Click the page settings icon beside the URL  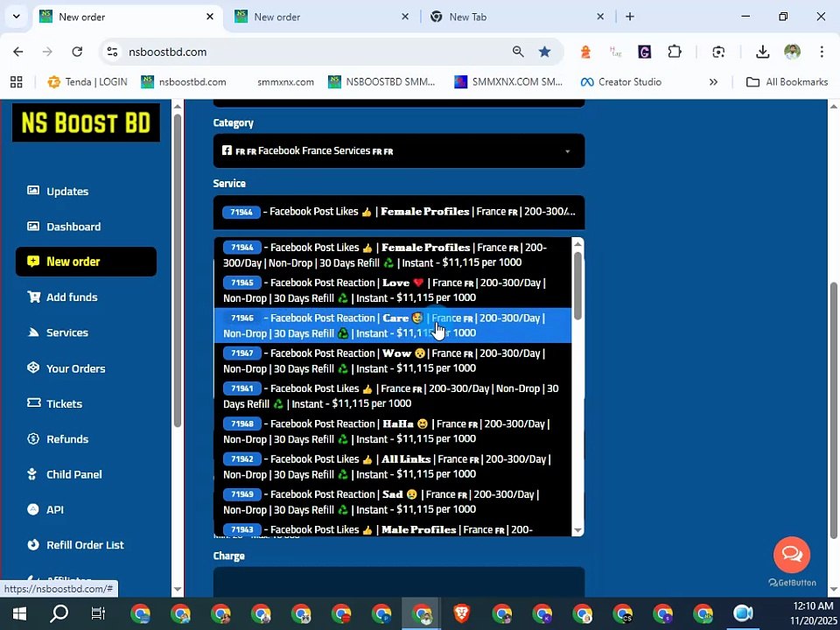[112, 52]
